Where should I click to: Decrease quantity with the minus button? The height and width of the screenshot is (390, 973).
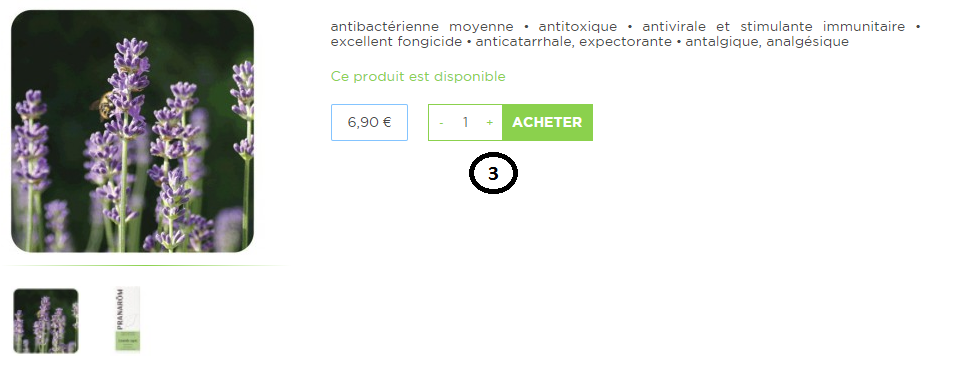441,123
